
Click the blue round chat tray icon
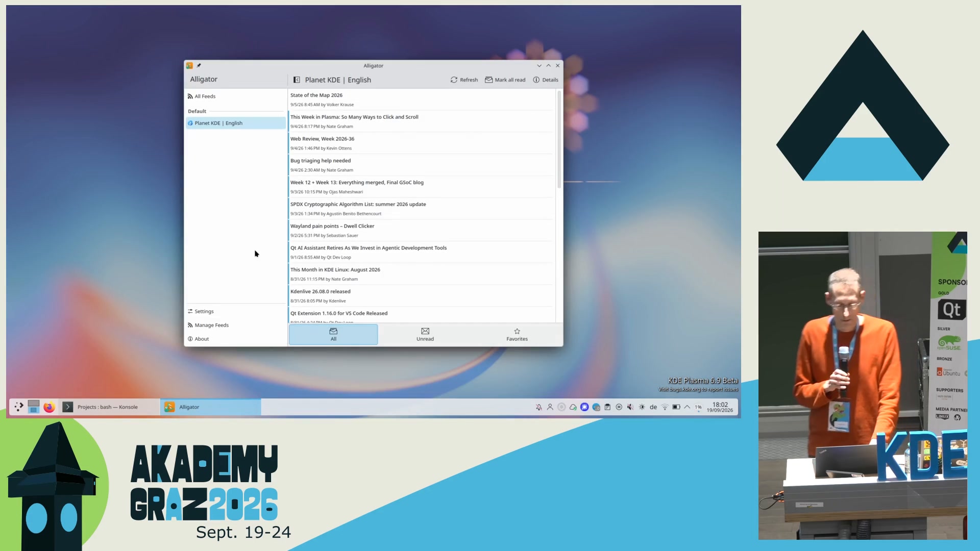(x=584, y=407)
